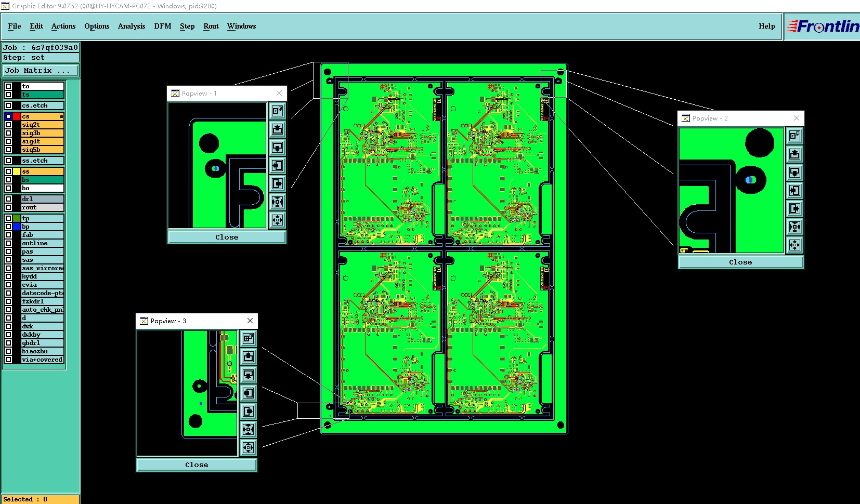
Task: Click Close button in Popview 1
Action: (227, 237)
